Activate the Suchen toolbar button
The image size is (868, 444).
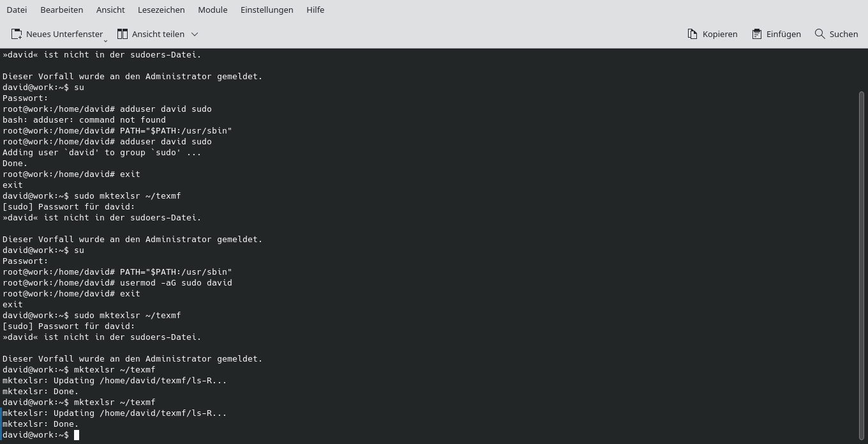836,34
